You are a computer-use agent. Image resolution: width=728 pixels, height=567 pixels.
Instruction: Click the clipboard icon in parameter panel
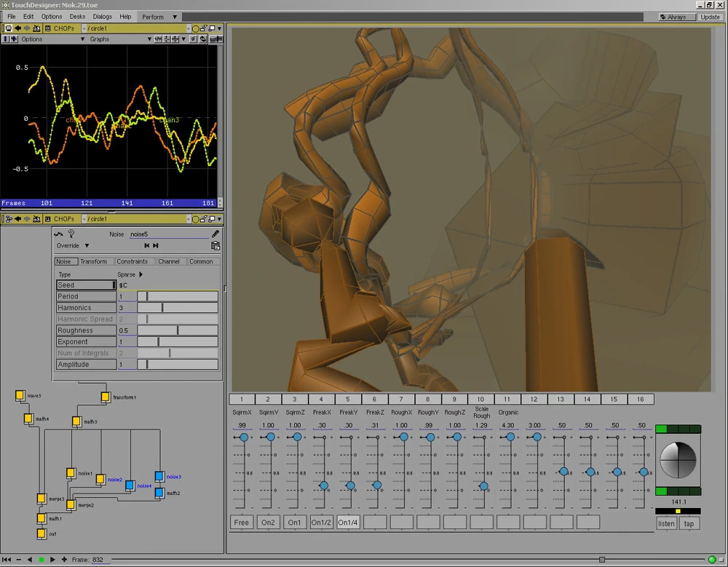coord(215,246)
